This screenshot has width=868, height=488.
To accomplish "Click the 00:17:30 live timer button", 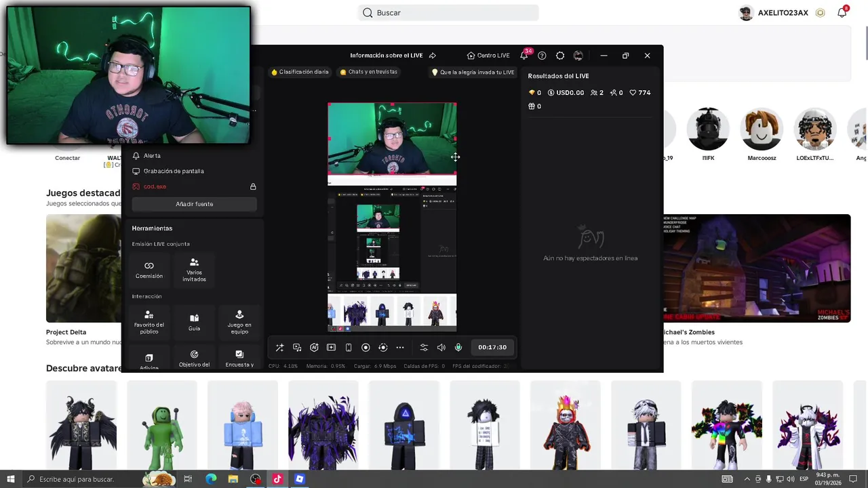I will click(x=492, y=348).
